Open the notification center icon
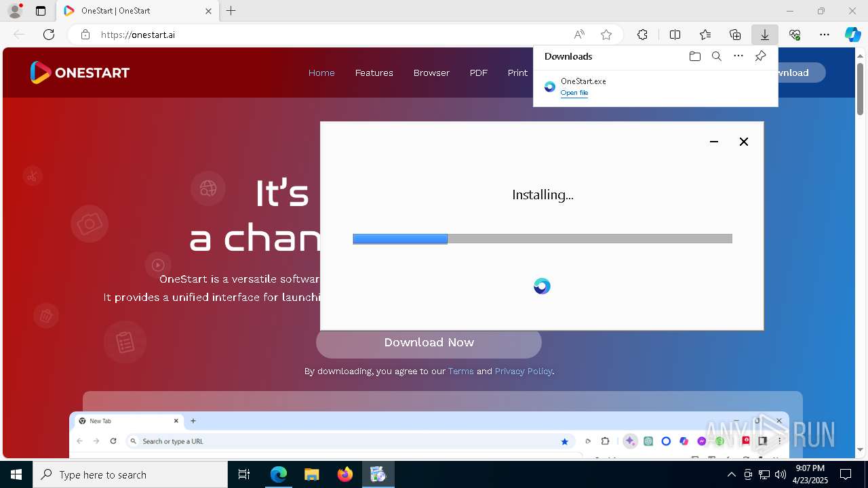The height and width of the screenshot is (488, 868). click(x=846, y=474)
